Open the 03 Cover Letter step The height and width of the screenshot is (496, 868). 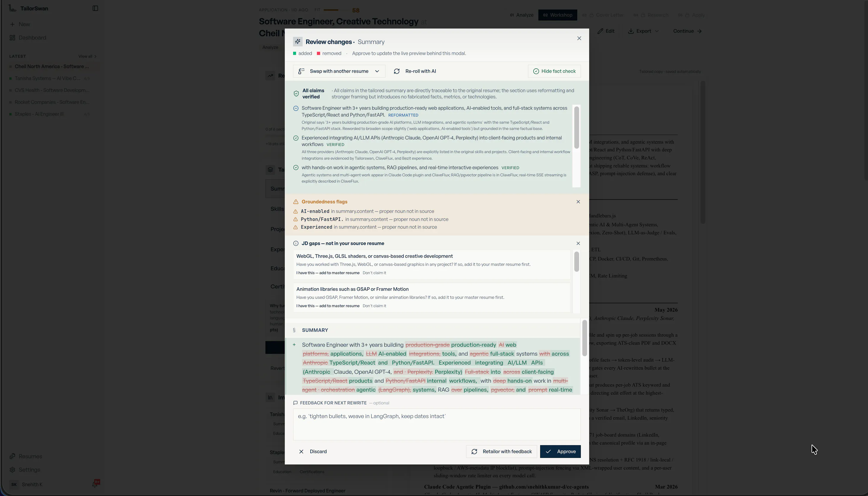[603, 15]
